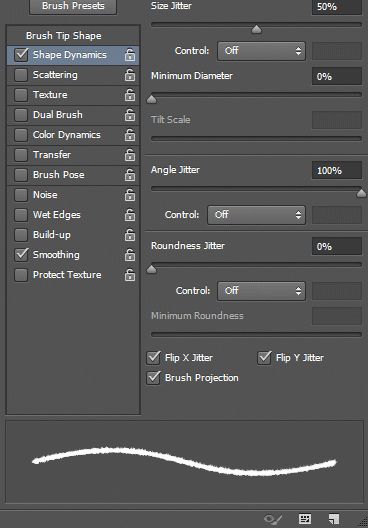
Task: Select the Color Dynamics section label
Action: click(67, 135)
